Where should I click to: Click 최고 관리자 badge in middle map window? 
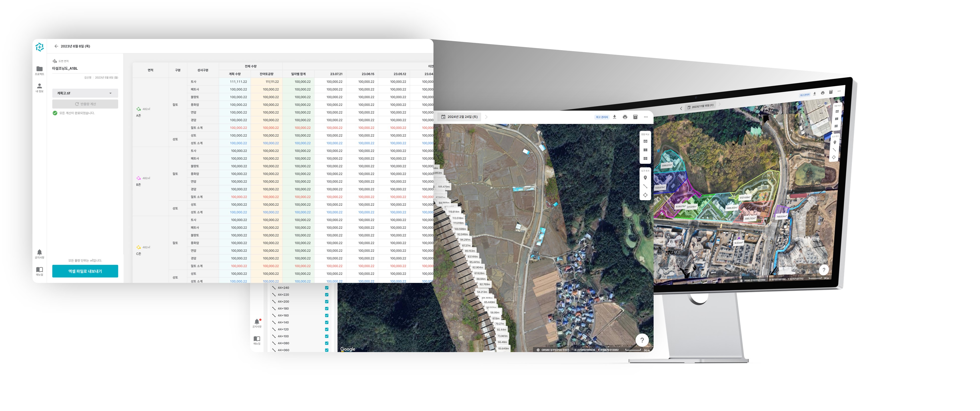pyautogui.click(x=602, y=117)
